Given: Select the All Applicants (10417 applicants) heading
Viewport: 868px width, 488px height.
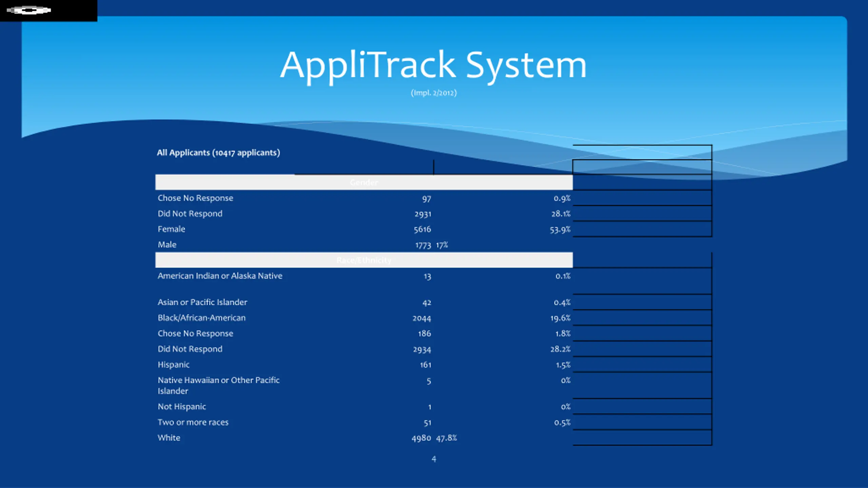Looking at the screenshot, I should (218, 153).
